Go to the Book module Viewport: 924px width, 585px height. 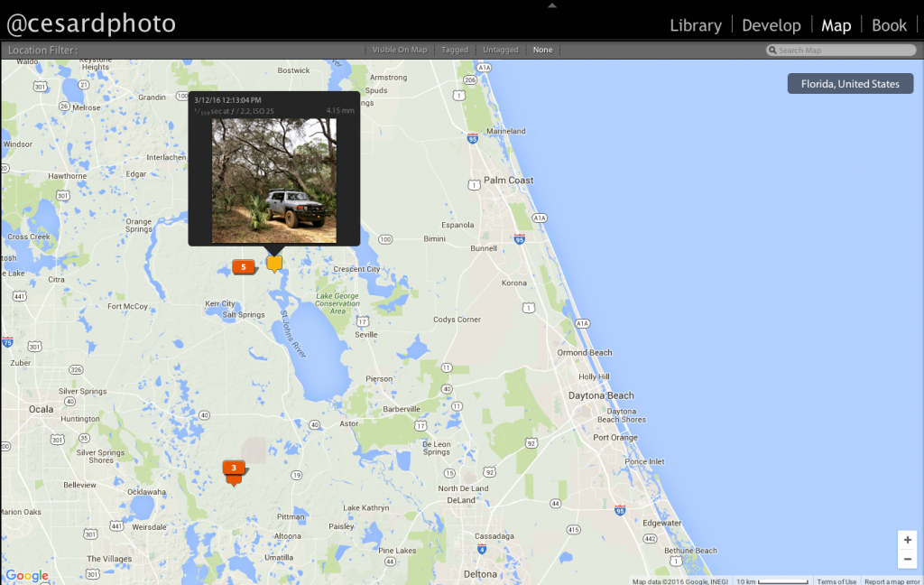(889, 25)
